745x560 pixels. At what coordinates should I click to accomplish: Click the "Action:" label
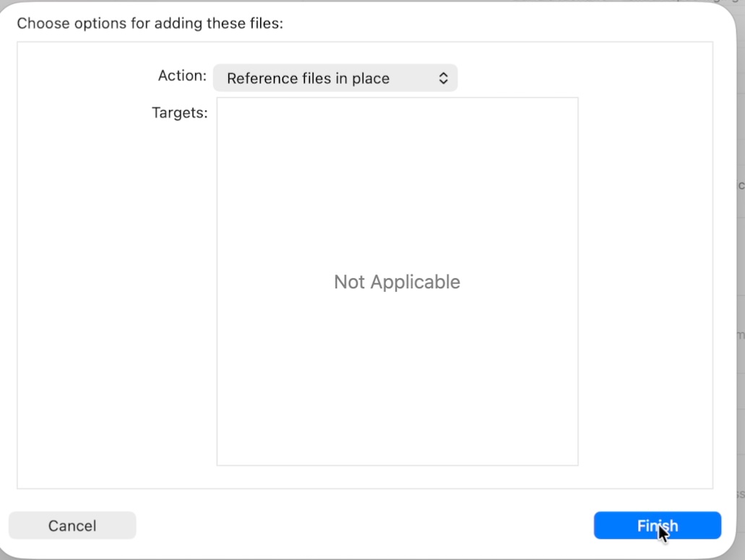182,76
